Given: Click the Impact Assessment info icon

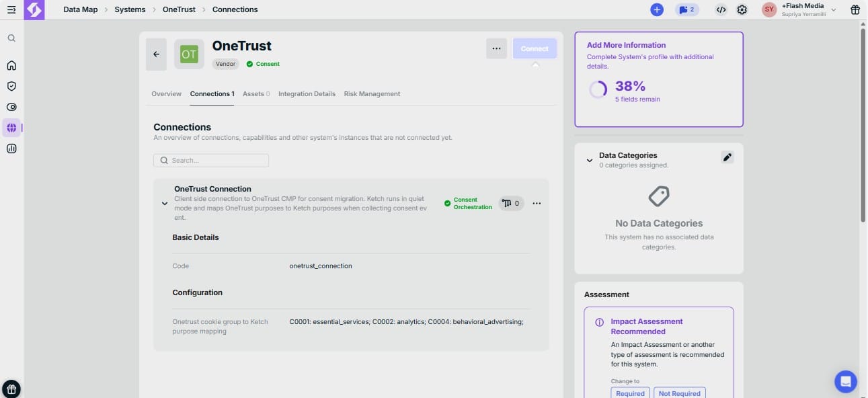Looking at the screenshot, I should tap(600, 323).
